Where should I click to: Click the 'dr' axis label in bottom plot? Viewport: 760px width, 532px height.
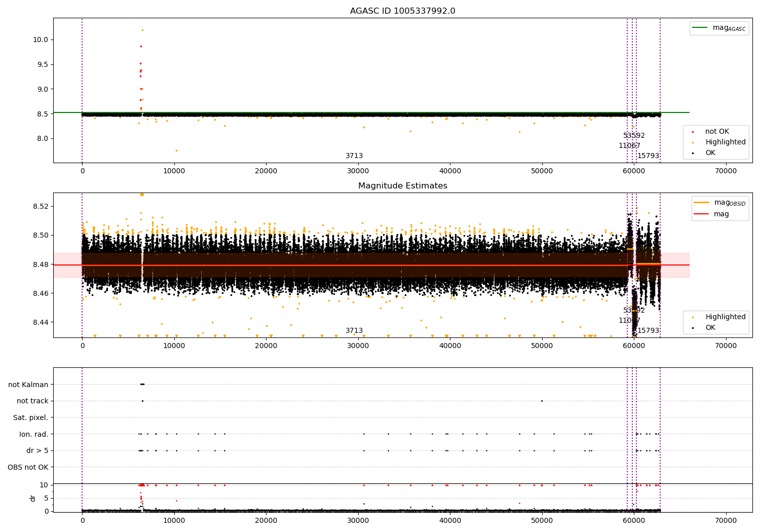tap(33, 498)
